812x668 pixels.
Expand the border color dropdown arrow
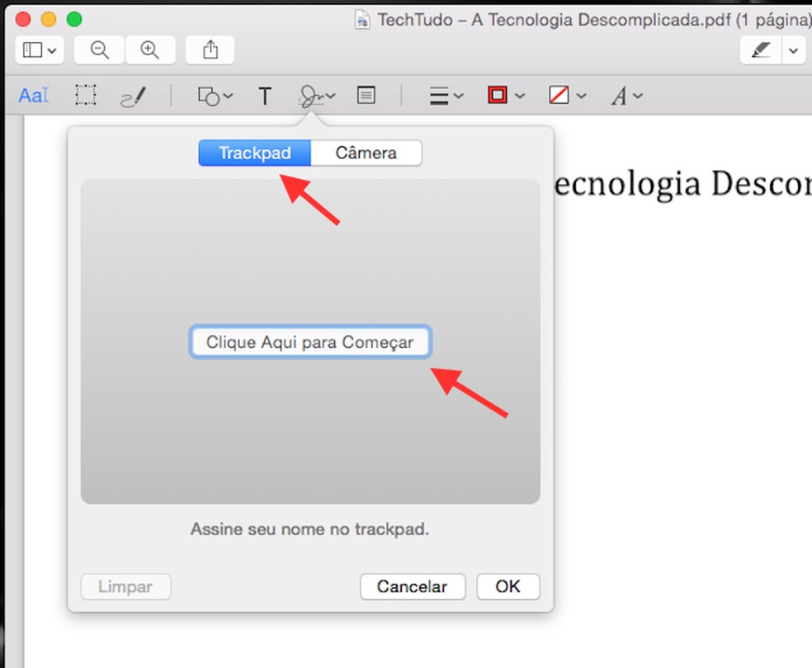coord(520,96)
